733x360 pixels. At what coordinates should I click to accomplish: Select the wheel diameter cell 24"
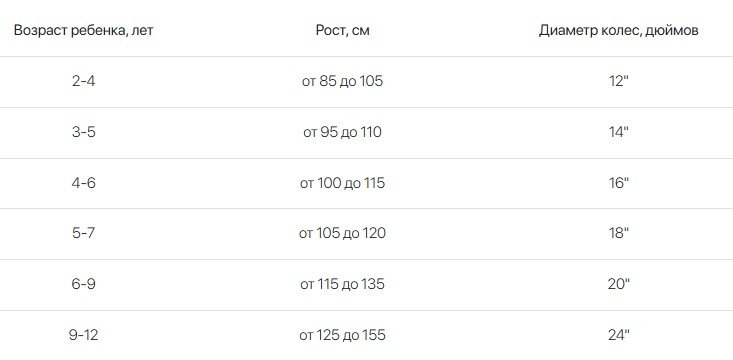(619, 335)
